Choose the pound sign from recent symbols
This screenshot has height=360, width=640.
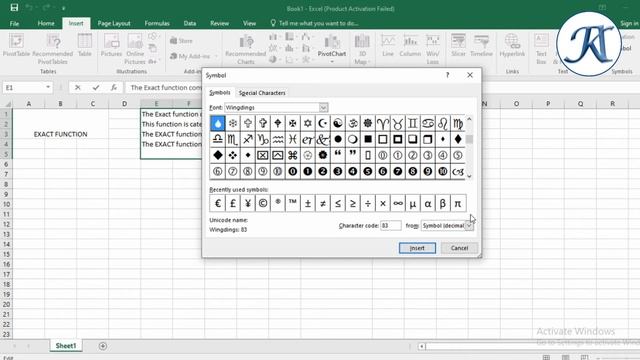click(233, 203)
